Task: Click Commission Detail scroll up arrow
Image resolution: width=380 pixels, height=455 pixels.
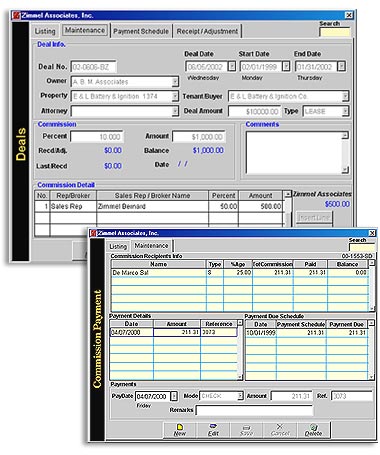Action: coord(287,194)
